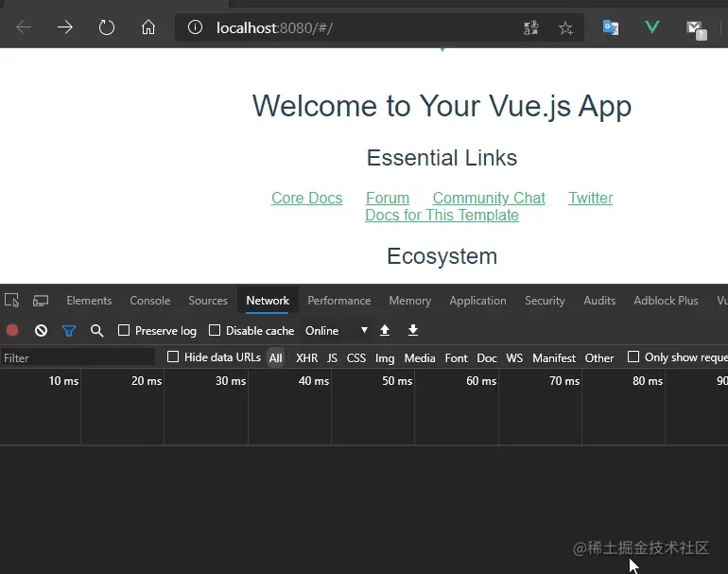
Task: Filter requests by All types
Action: 275,358
